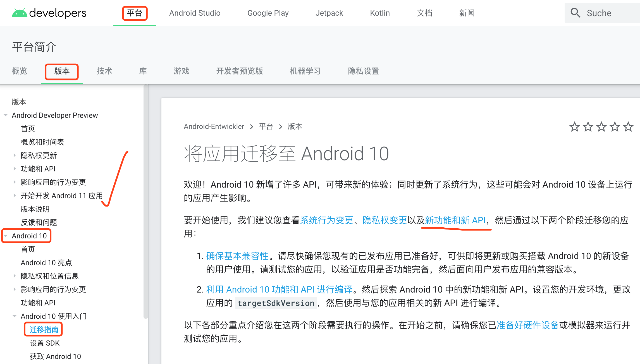Click the Android developers logo

pyautogui.click(x=49, y=13)
